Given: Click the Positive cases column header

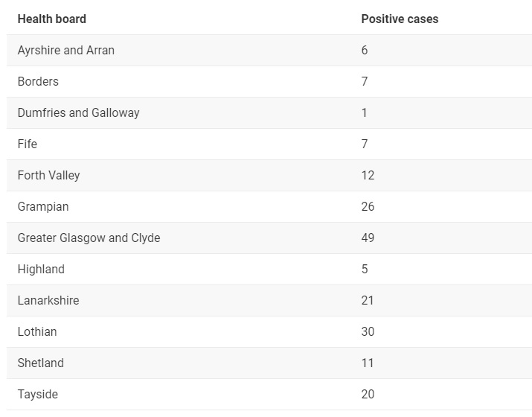Looking at the screenshot, I should tap(400, 19).
